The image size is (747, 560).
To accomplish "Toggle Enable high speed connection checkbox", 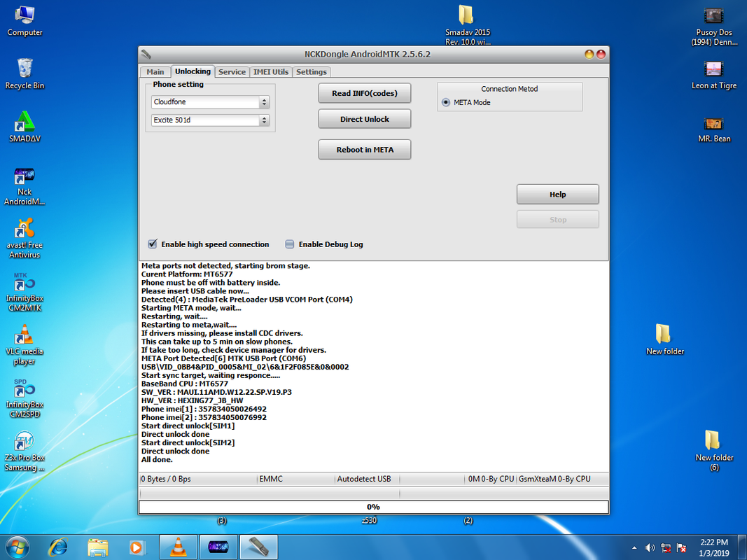I will [153, 244].
